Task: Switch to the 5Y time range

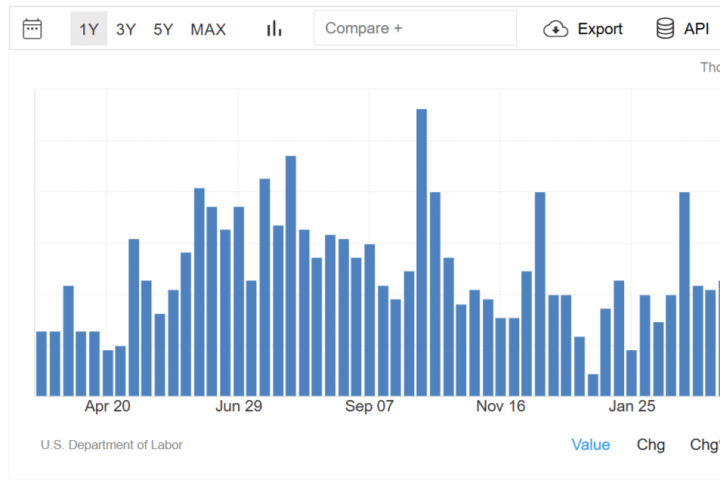Action: coord(163,29)
